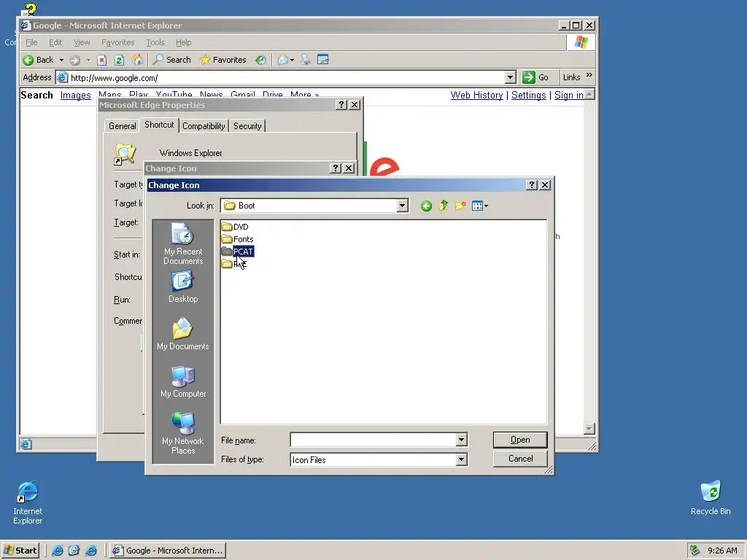Viewport: 747px width, 560px height.
Task: Click the Sign in link
Action: (x=568, y=96)
